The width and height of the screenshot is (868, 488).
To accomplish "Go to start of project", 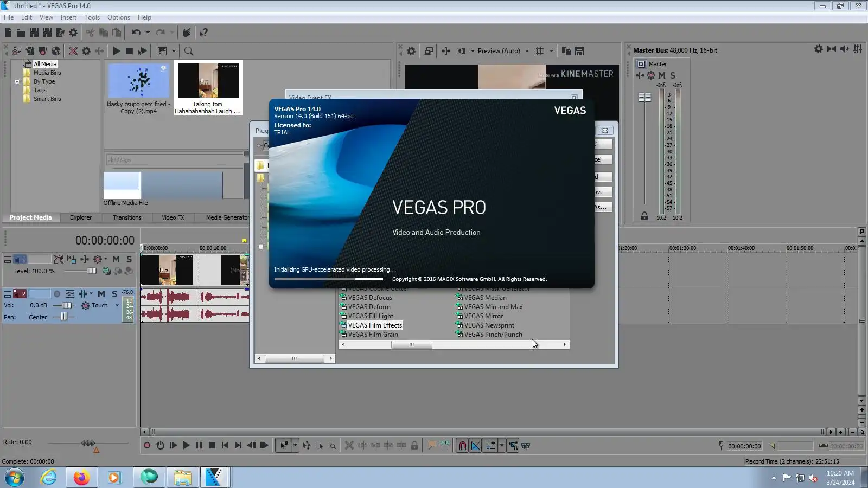I will 225,446.
